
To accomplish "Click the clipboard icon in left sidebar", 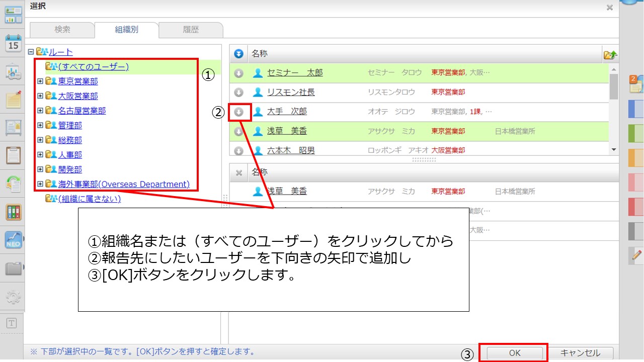I will (x=14, y=155).
